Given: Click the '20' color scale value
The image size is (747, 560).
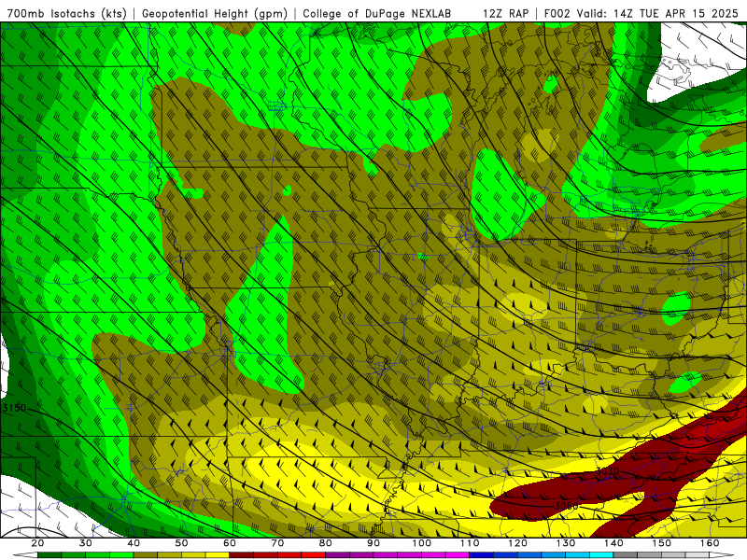Looking at the screenshot, I should (x=37, y=543).
